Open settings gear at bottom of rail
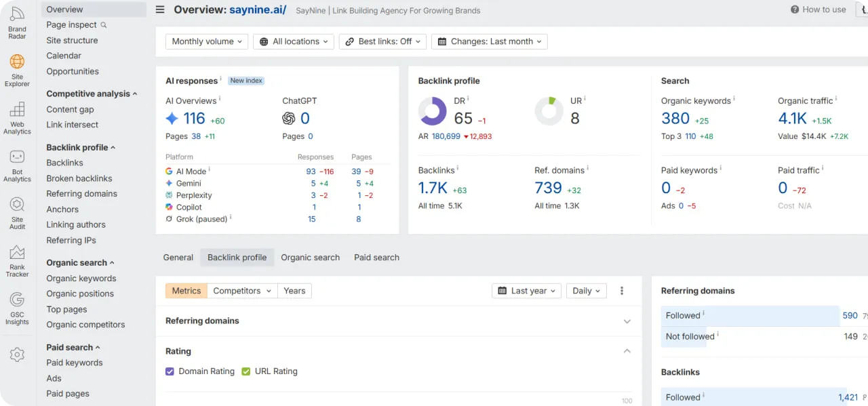 tap(17, 354)
